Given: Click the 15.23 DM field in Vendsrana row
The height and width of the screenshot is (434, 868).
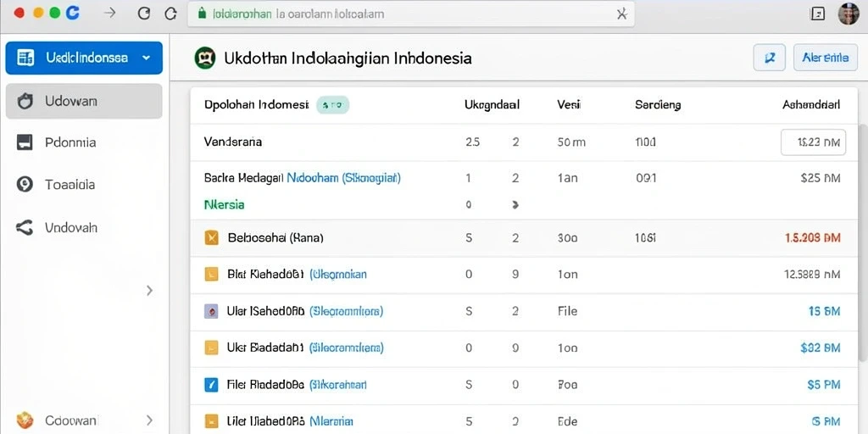Looking at the screenshot, I should 813,142.
